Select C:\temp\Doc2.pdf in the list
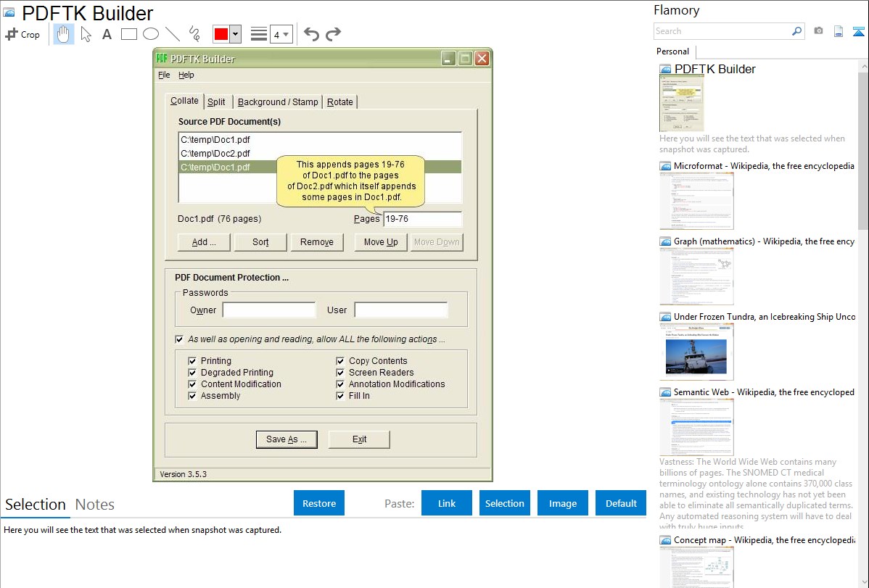Viewport: 869px width, 588px height. [x=320, y=154]
